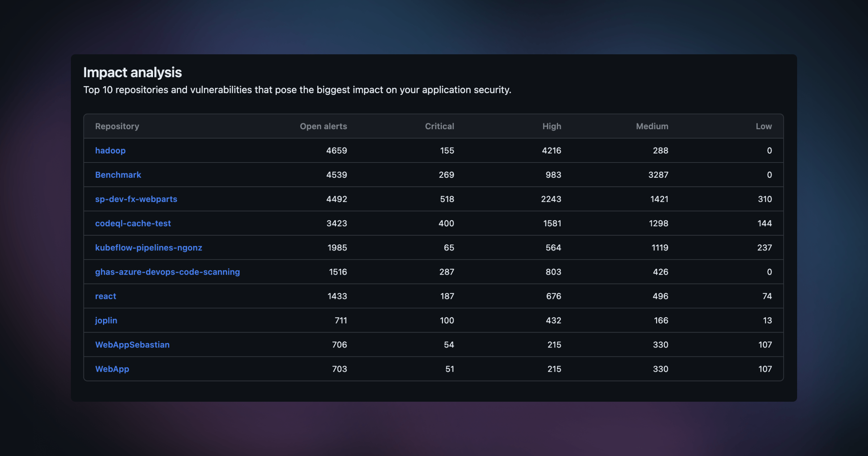This screenshot has height=456, width=868.
Task: Select joplin high count 432
Action: 553,320
